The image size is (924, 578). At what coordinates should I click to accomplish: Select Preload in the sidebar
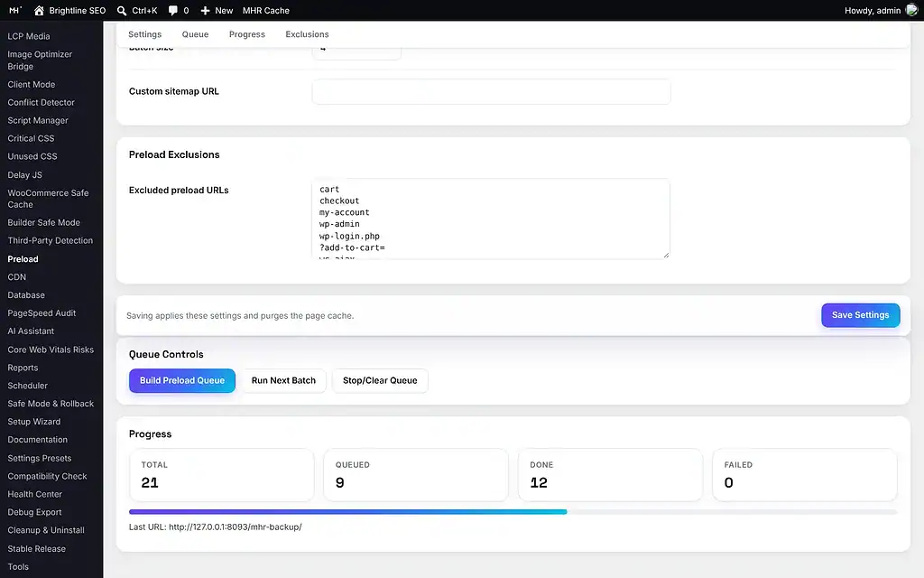(23, 259)
